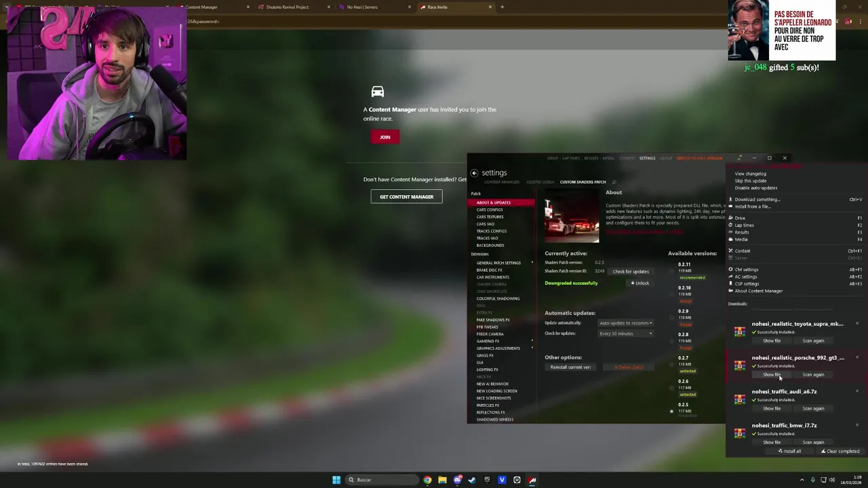Screen dimensions: 868x488
Task: Click Install all in downloads panel
Action: (789, 451)
